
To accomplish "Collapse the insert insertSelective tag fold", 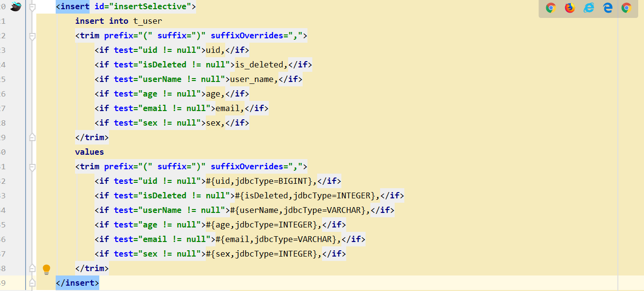I will click(32, 7).
